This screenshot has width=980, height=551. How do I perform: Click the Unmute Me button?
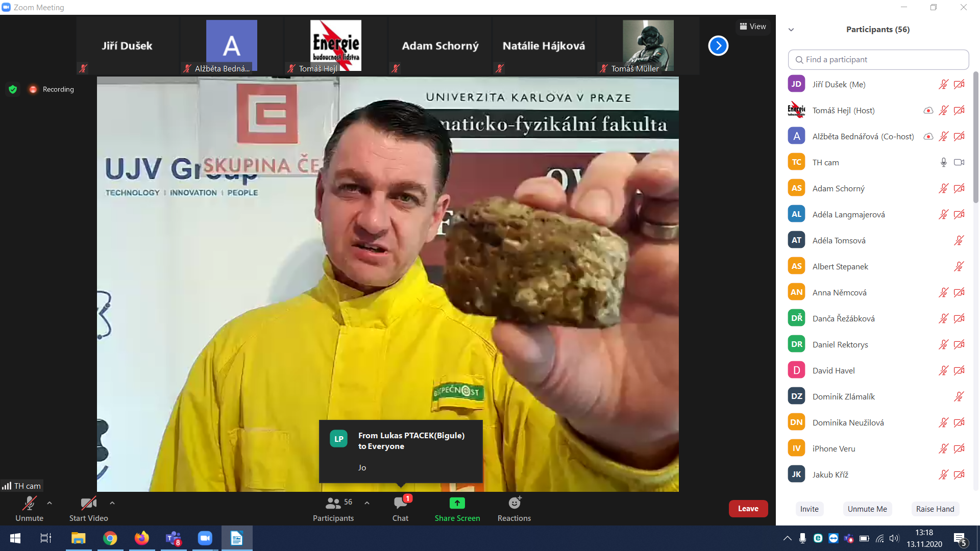point(867,509)
